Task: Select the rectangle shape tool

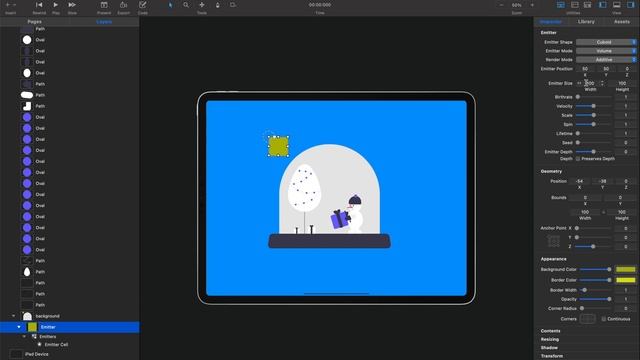Action: pos(233,5)
